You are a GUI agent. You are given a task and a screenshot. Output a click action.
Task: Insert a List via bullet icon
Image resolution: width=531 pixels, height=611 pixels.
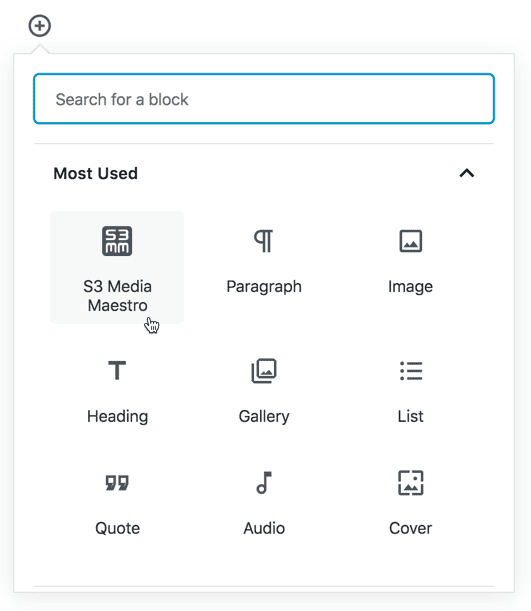pos(411,371)
